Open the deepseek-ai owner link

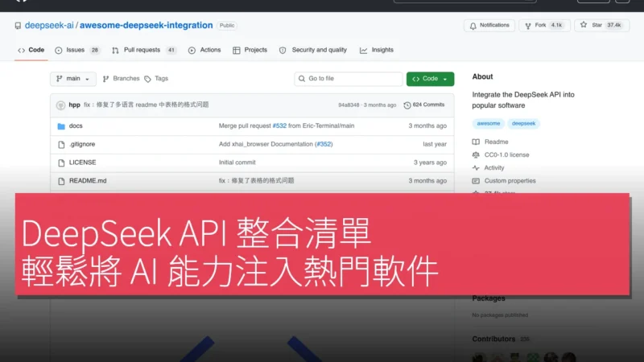point(49,26)
